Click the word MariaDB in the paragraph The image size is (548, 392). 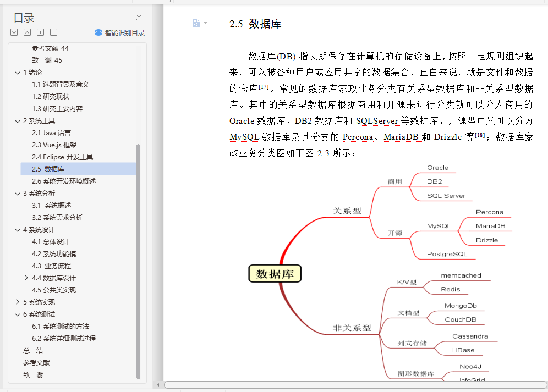pos(401,137)
